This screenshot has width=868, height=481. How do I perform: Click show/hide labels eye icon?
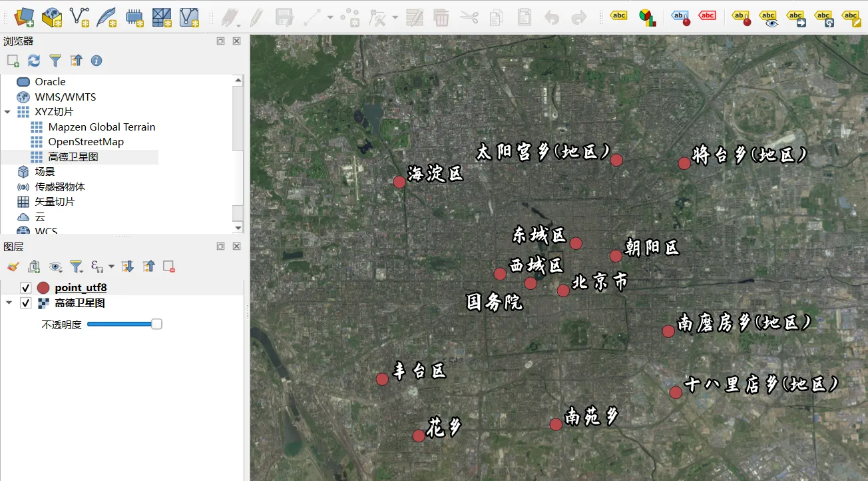[x=769, y=17]
